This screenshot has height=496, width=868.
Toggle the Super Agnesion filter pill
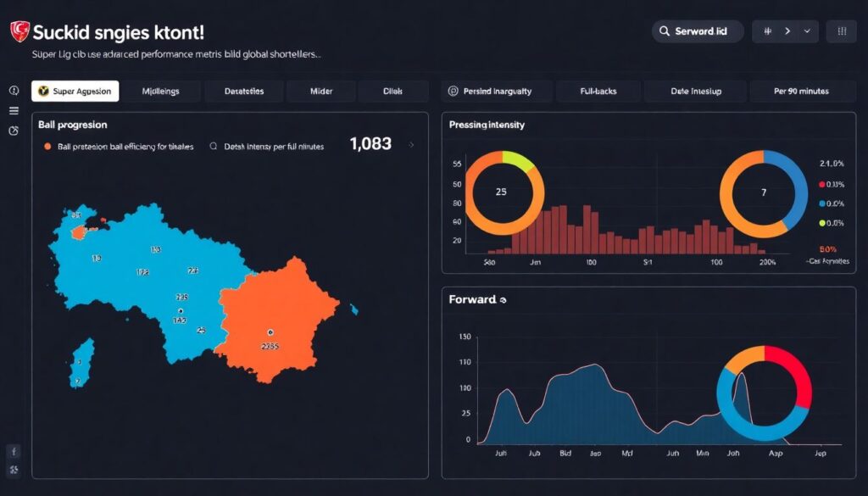pyautogui.click(x=75, y=90)
